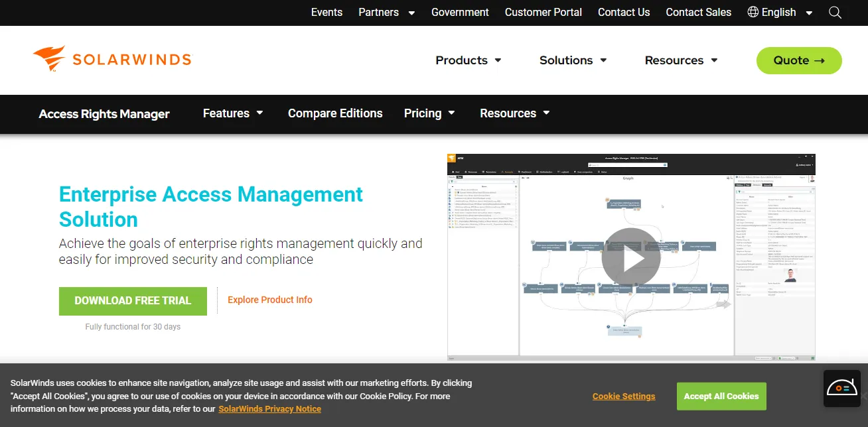The height and width of the screenshot is (427, 868).
Task: Click the Enterprise Access Management Solution heading
Action: (x=211, y=207)
